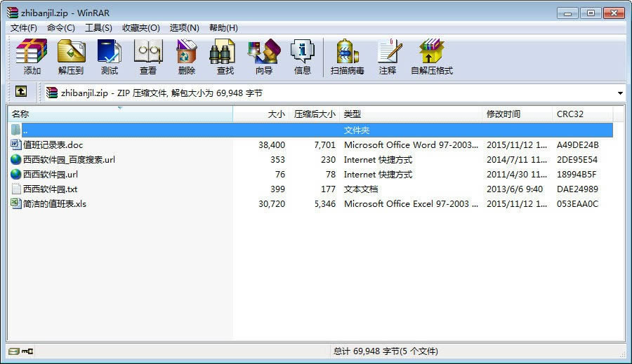Launch the 向导 (Wizard) tool

click(264, 57)
